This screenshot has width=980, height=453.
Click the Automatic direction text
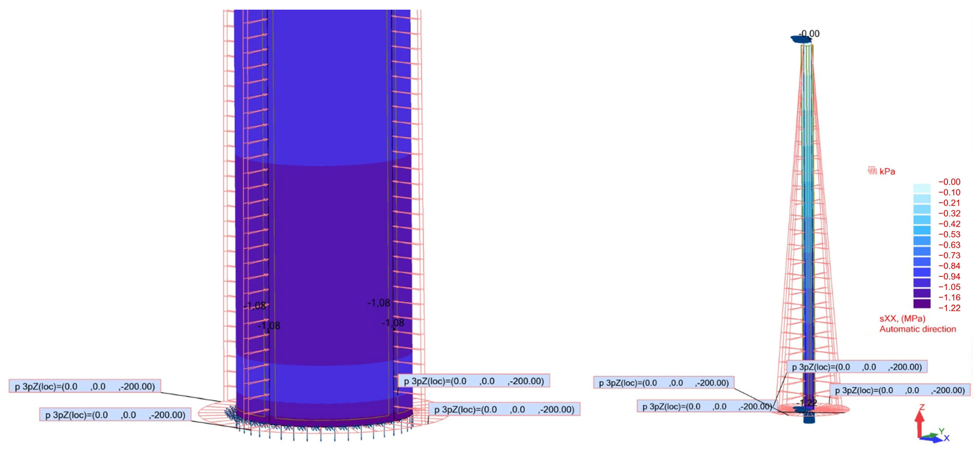[917, 329]
